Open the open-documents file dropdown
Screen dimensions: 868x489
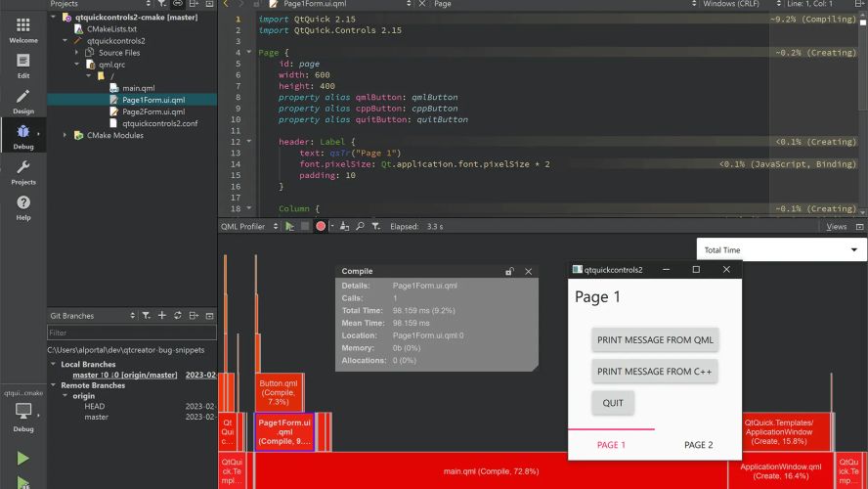[x=340, y=4]
